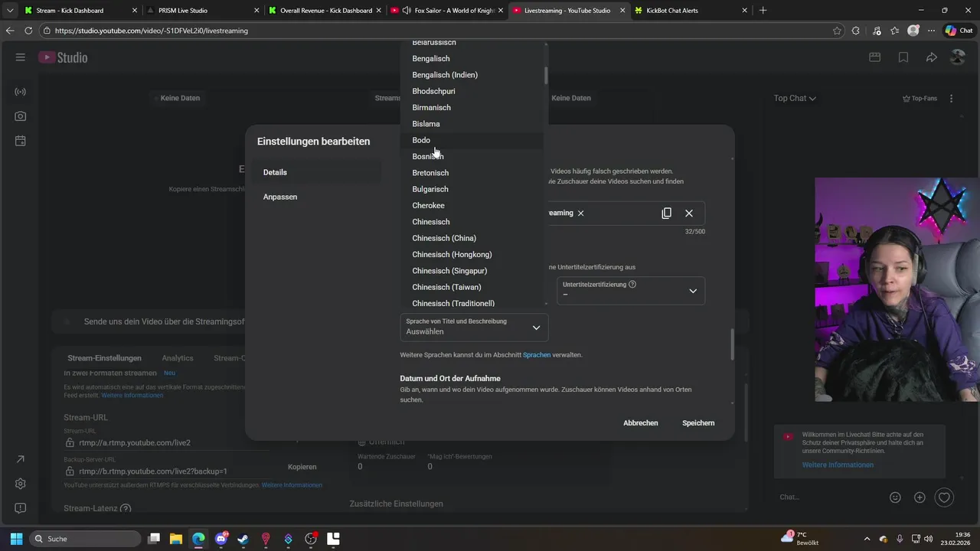Open the Copilot Chat button in browser
This screenshot has height=551, width=980.
click(x=959, y=31)
